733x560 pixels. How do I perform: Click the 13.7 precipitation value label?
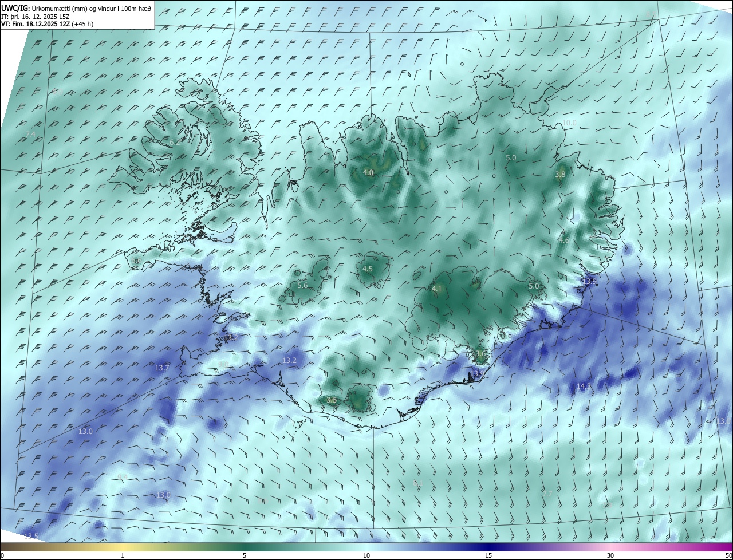pos(163,368)
